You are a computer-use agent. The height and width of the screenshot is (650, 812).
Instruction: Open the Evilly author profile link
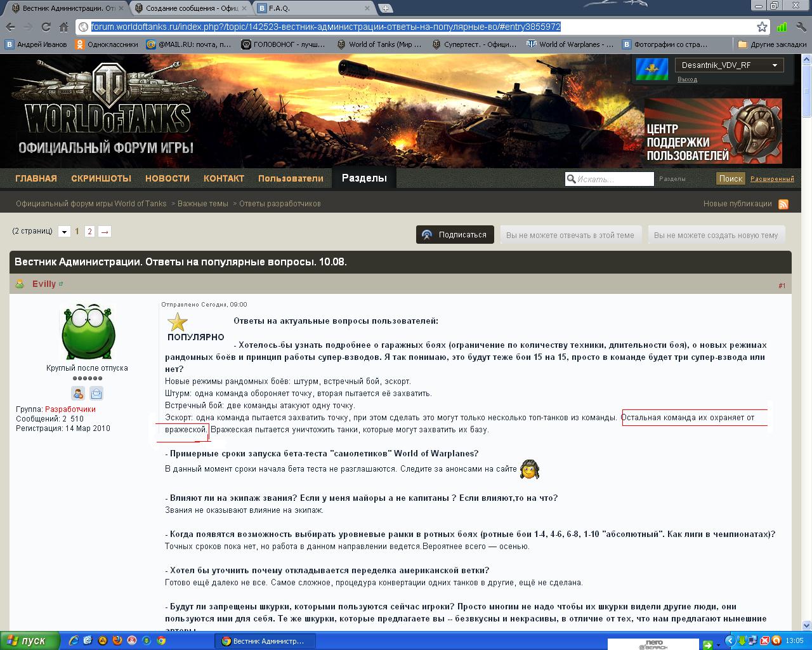[x=44, y=284]
